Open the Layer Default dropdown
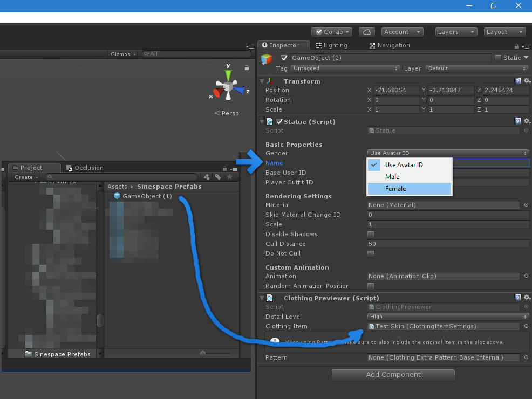532x399 pixels. (x=477, y=68)
